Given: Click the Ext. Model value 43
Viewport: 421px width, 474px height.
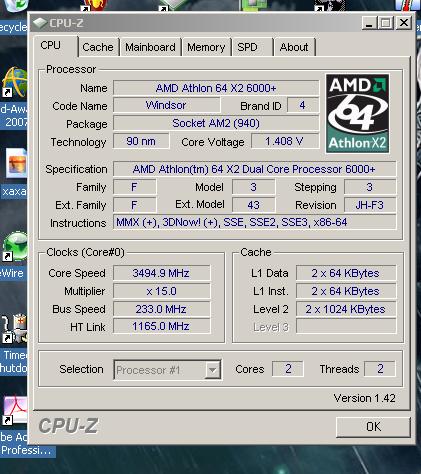Looking at the screenshot, I should [x=254, y=205].
